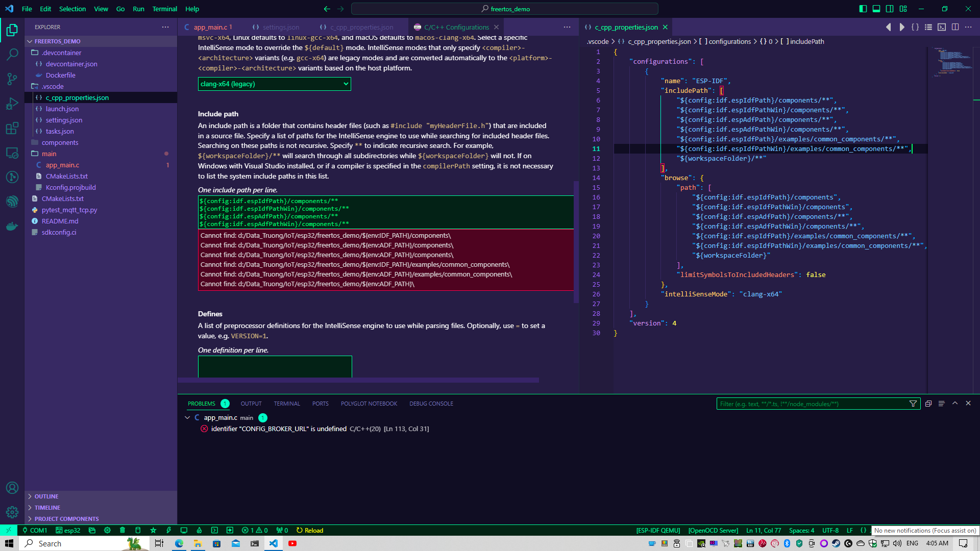Viewport: 980px width, 551px height.
Task: Click the flash method star icon
Action: click(x=153, y=530)
